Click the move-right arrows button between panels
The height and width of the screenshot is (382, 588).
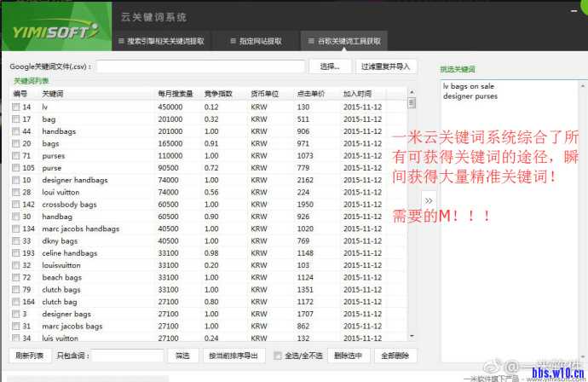click(x=429, y=200)
